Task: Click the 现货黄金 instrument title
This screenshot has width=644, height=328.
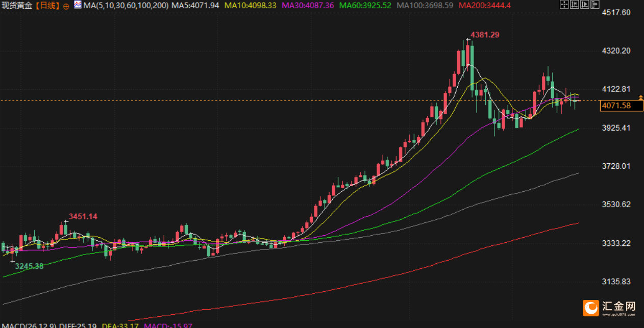Action: point(18,5)
